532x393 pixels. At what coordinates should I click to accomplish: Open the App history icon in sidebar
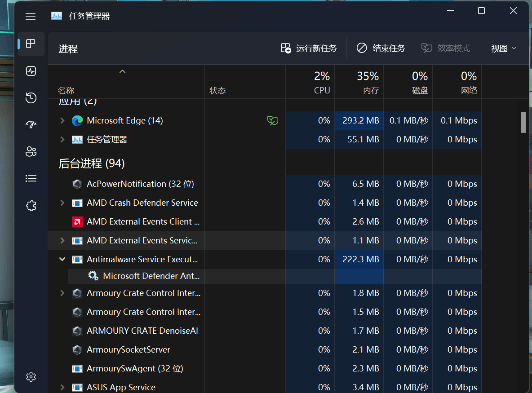(x=31, y=97)
